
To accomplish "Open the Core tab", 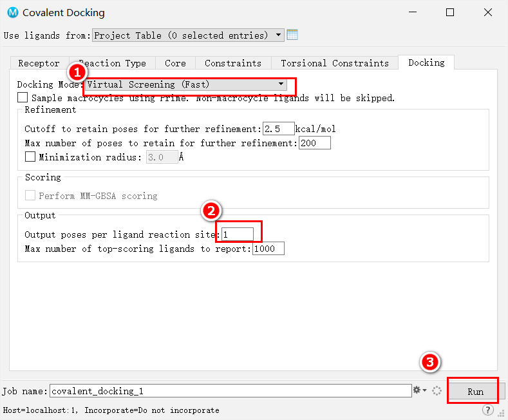I will pyautogui.click(x=175, y=63).
